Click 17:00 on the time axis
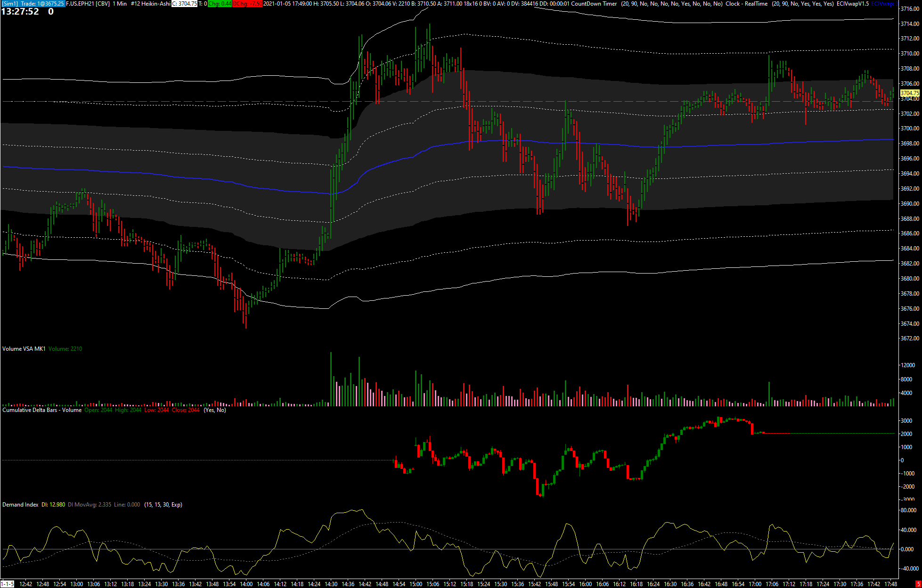The image size is (922, 588). [x=755, y=584]
